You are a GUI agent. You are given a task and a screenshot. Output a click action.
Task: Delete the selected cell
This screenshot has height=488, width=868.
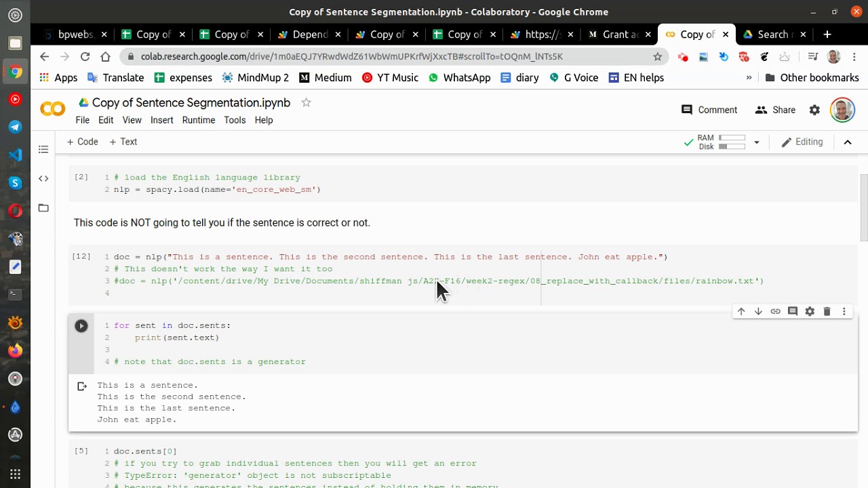[827, 311]
